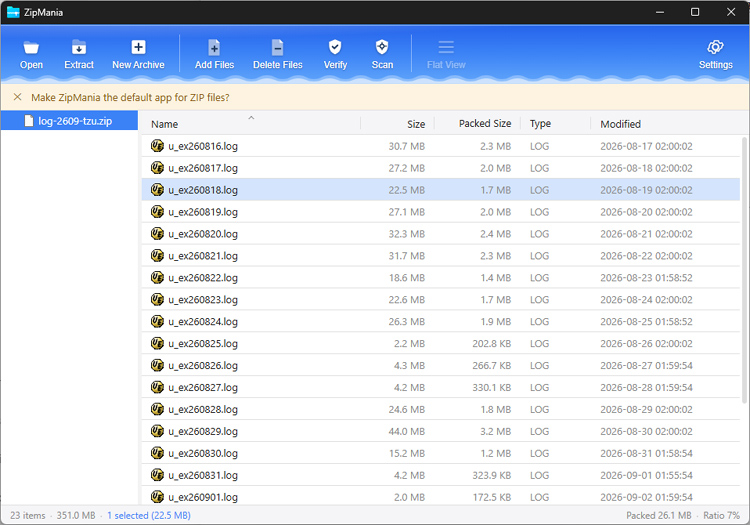Click the file icon of u_ex260819.log
Viewport: 750px width, 525px height.
click(x=157, y=212)
